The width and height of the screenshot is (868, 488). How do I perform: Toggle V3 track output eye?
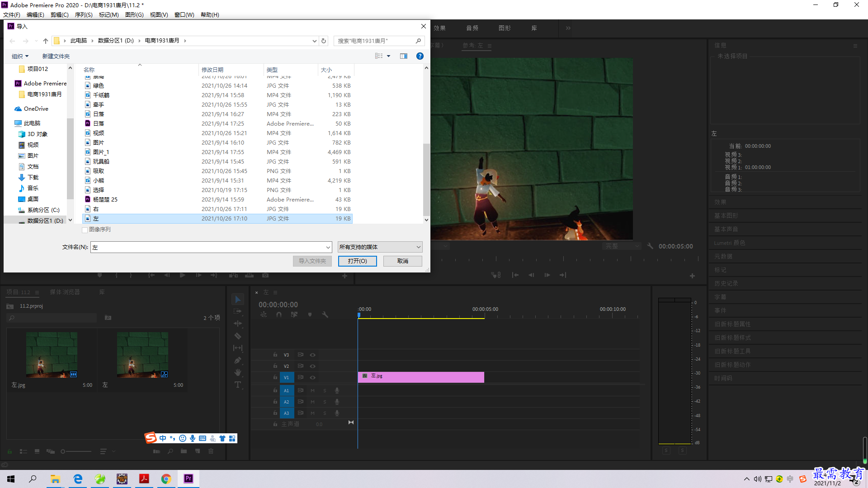[x=312, y=355]
